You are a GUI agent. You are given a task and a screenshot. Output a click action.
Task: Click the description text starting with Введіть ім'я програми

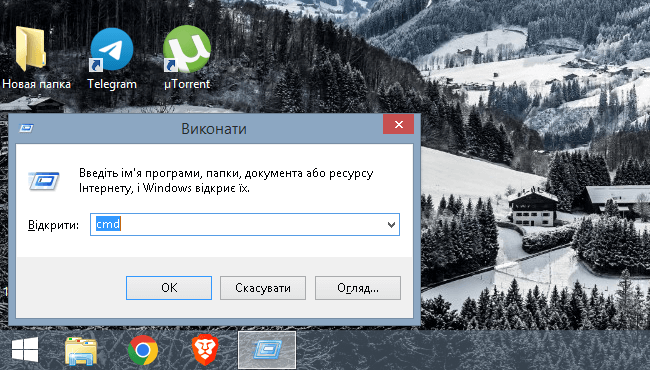point(226,181)
